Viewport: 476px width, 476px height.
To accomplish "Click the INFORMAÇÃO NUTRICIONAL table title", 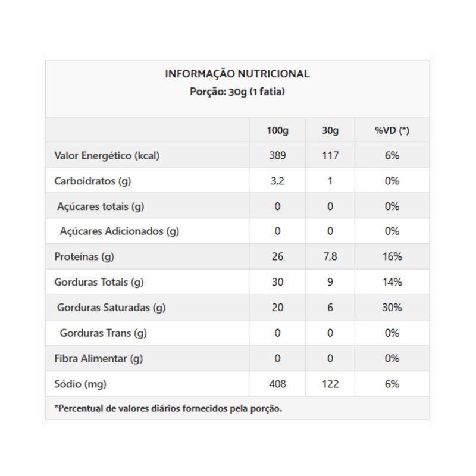I will [x=237, y=74].
